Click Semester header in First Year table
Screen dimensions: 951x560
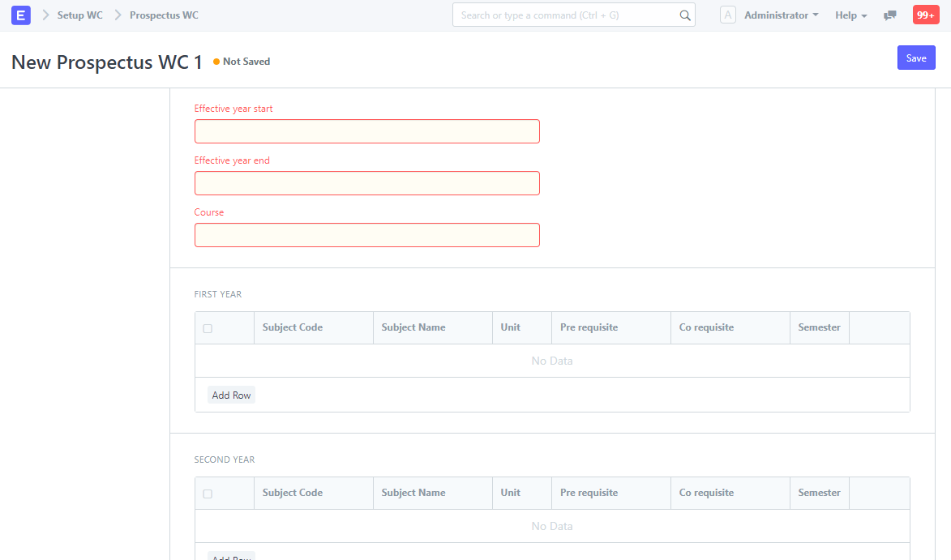click(819, 327)
